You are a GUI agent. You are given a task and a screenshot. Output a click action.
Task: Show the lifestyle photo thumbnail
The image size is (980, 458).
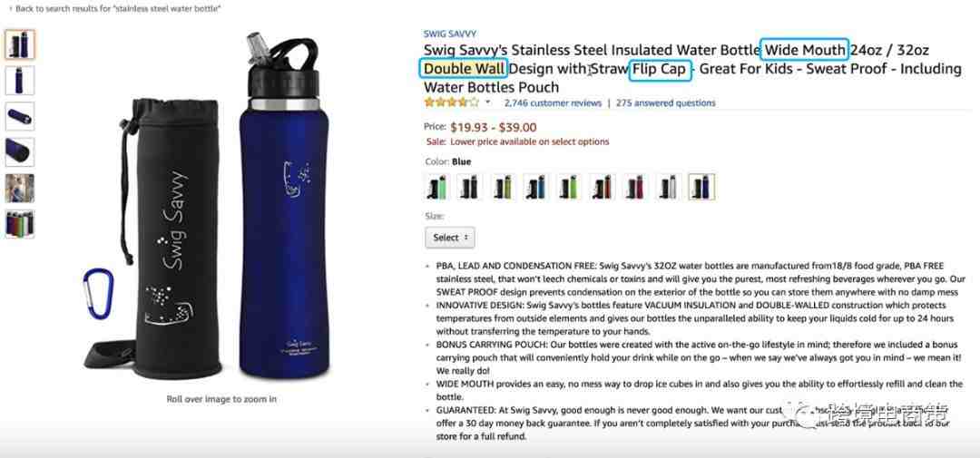20,188
